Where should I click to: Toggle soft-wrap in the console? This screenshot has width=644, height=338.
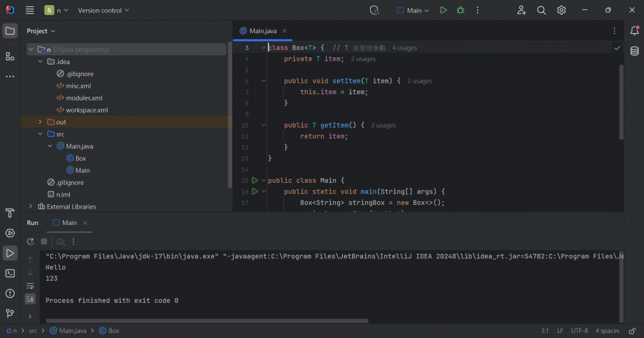30,286
